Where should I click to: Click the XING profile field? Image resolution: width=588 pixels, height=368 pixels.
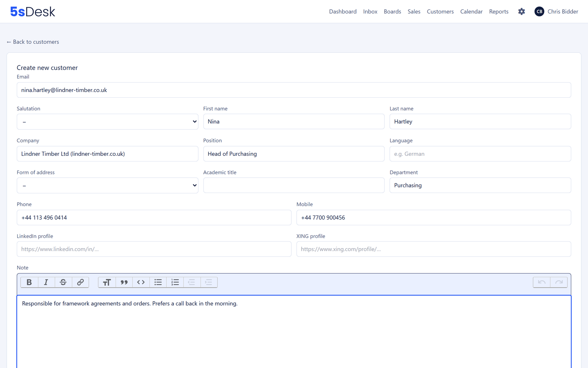pos(434,249)
